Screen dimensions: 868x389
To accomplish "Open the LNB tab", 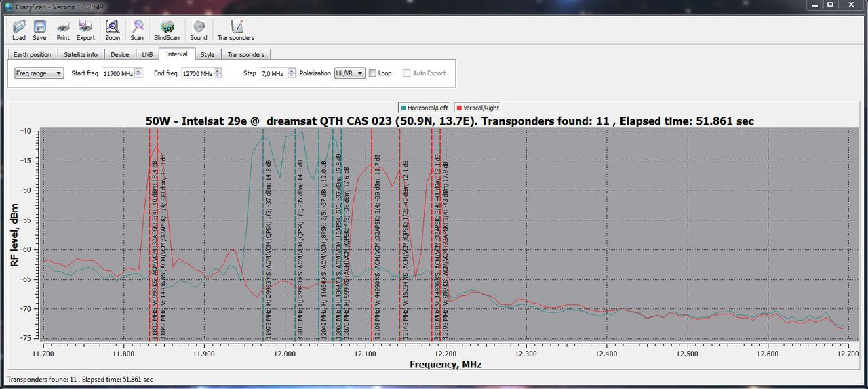I will [147, 54].
